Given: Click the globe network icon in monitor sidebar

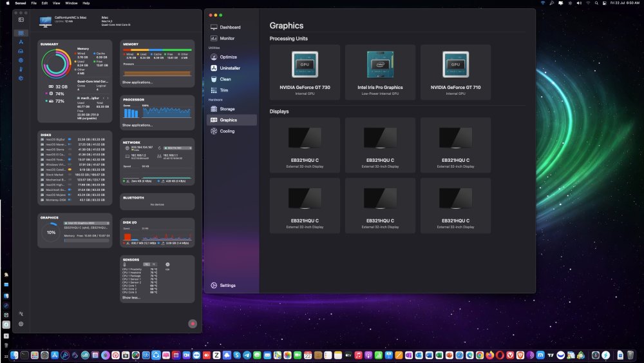Looking at the screenshot, I should pyautogui.click(x=21, y=60).
